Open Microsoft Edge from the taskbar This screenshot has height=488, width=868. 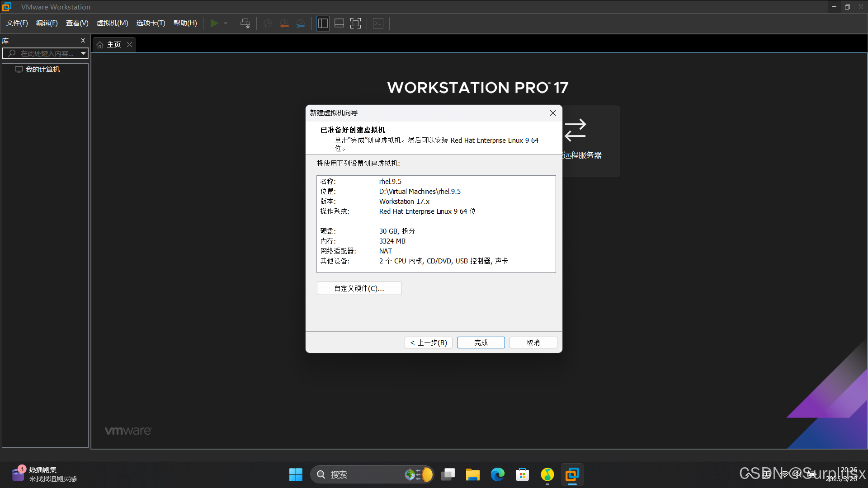coord(497,474)
